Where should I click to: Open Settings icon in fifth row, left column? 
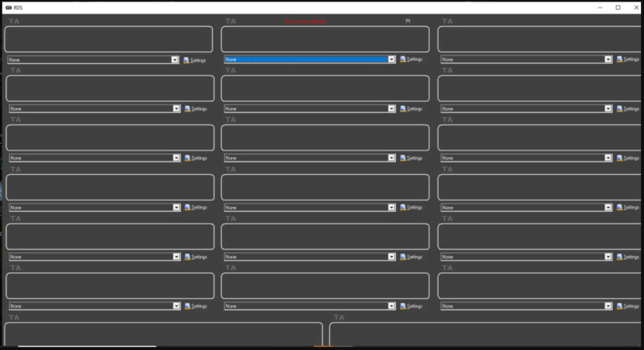[x=187, y=256]
